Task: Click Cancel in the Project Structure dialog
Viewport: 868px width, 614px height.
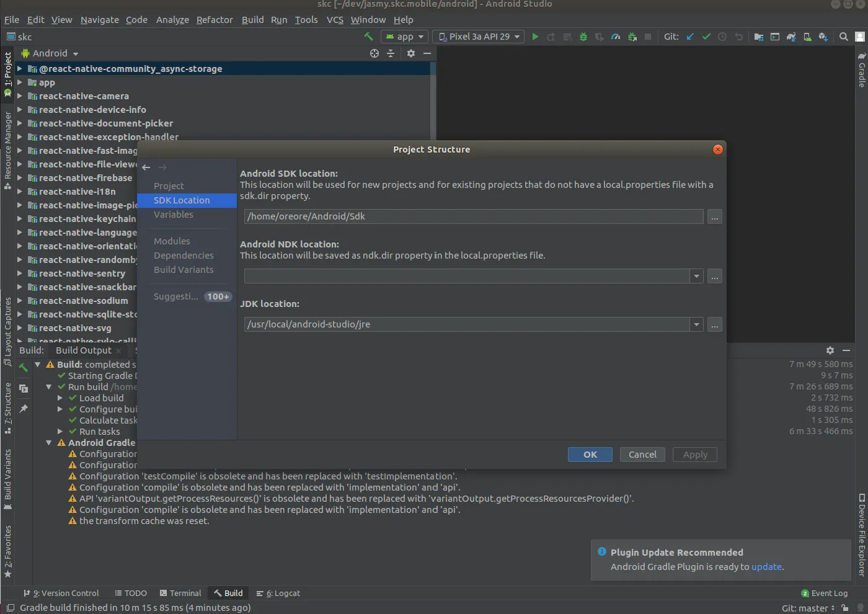Action: point(642,455)
